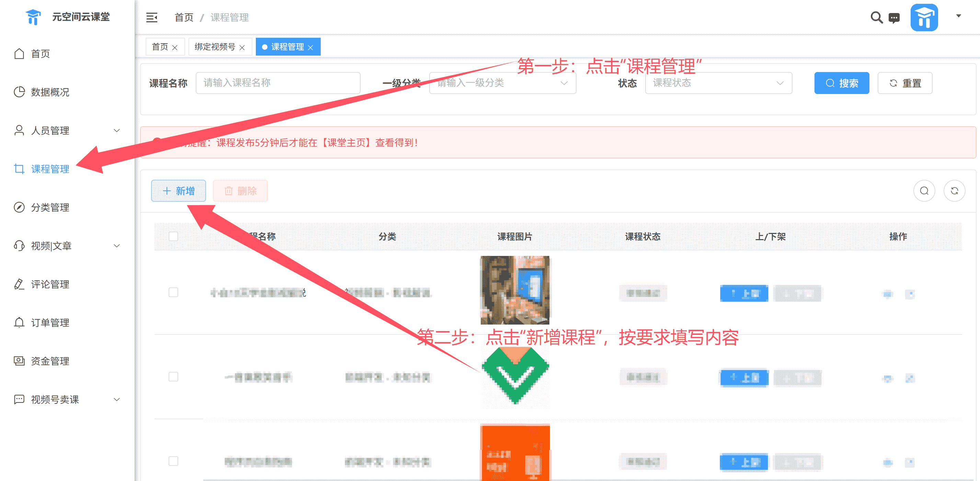Check the second course row checkbox
980x481 pixels.
173,376
